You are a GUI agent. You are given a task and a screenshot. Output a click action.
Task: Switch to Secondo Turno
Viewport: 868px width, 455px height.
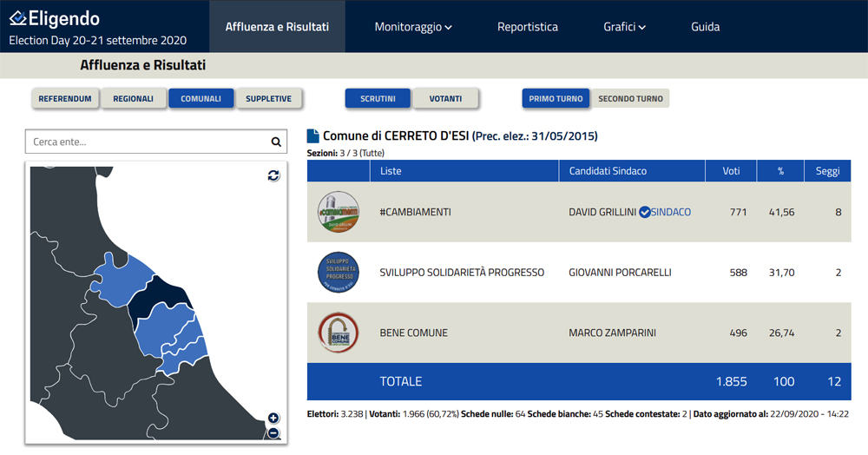click(630, 99)
